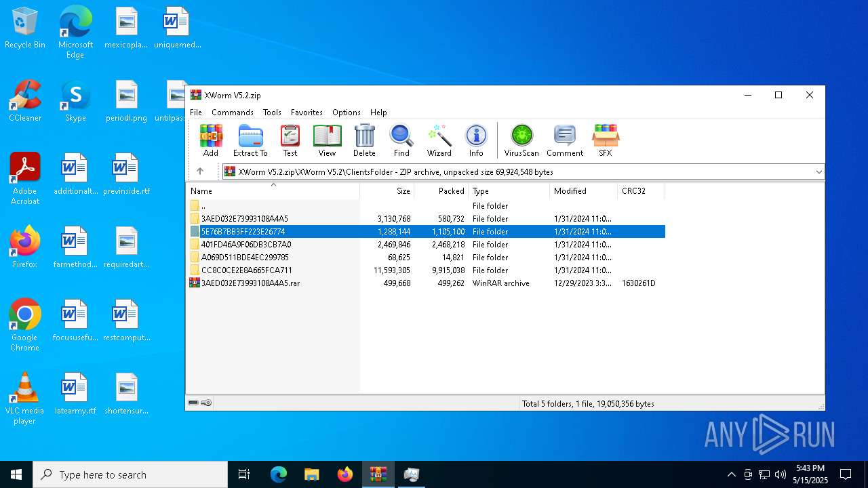
Task: Click the Find magnifier icon
Action: click(x=401, y=141)
